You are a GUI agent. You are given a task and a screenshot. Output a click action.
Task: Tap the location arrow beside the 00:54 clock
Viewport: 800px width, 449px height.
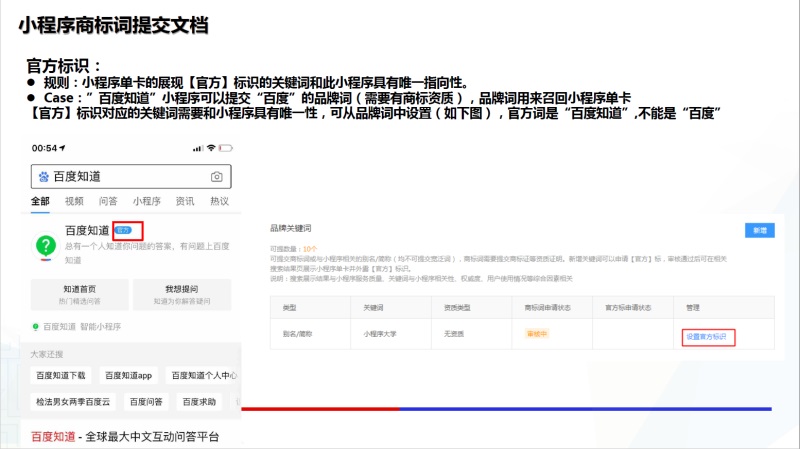[x=62, y=148]
